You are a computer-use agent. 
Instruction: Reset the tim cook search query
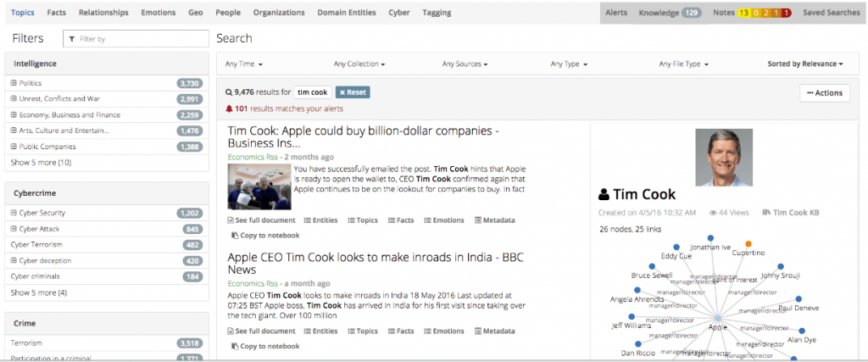click(x=353, y=92)
